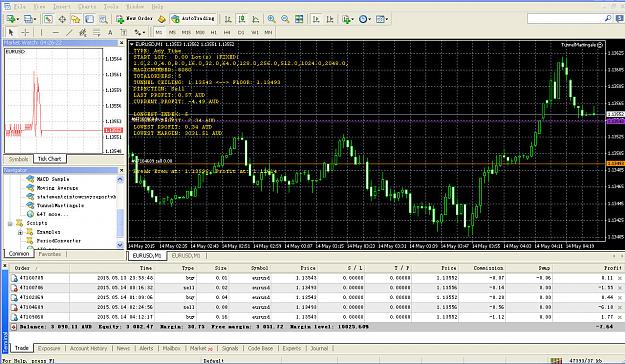Viewport: 625px width, 364px height.
Task: Click the search input field
Action: point(565,18)
